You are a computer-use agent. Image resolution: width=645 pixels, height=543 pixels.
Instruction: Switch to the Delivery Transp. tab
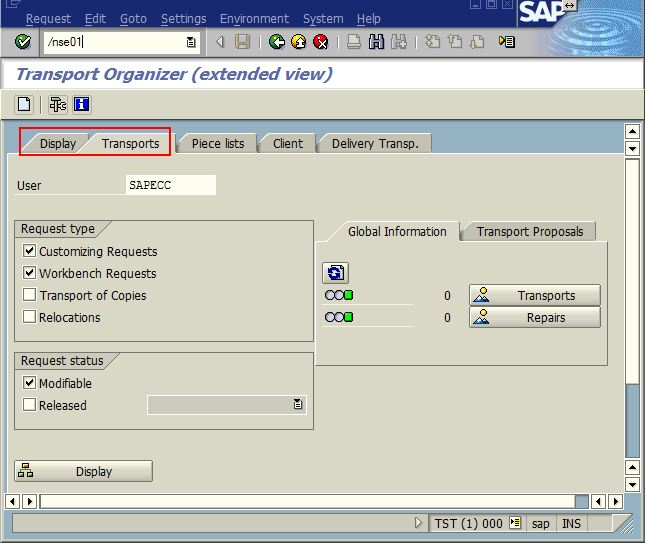(x=375, y=144)
